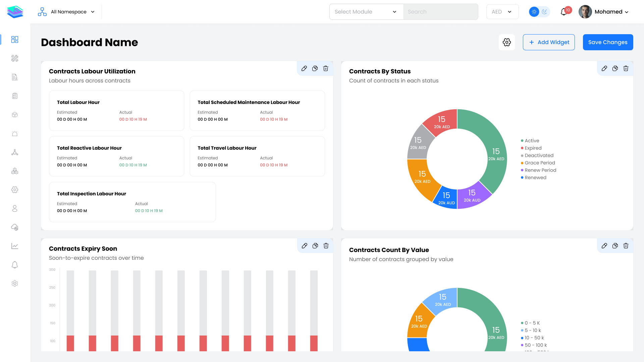Open the Select Module dropdown

[x=366, y=12]
